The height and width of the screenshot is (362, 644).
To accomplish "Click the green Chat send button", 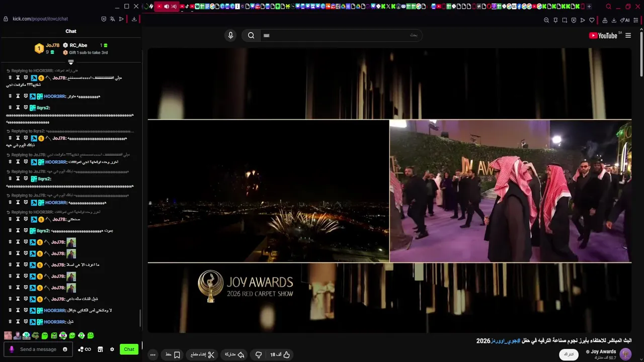I will 129,349.
